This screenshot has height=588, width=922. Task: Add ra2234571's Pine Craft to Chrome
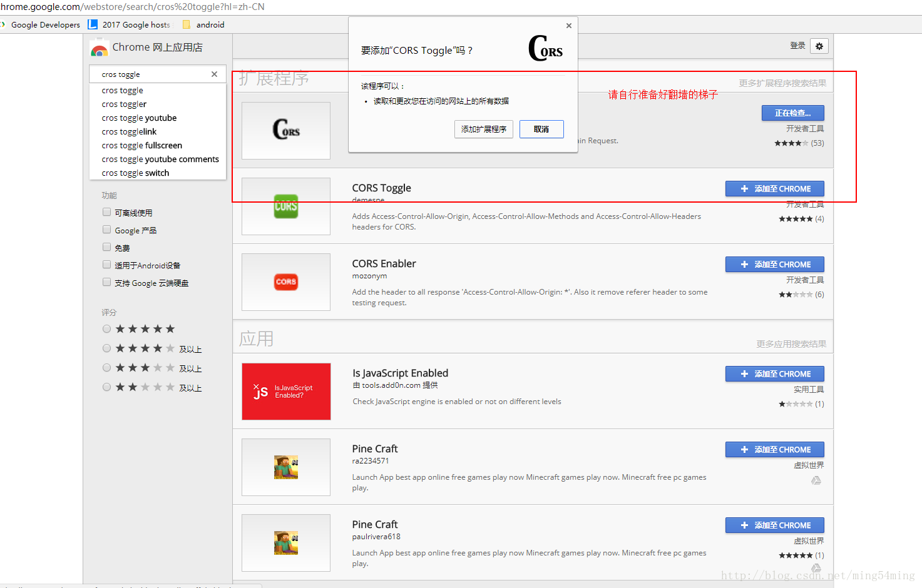tap(775, 450)
